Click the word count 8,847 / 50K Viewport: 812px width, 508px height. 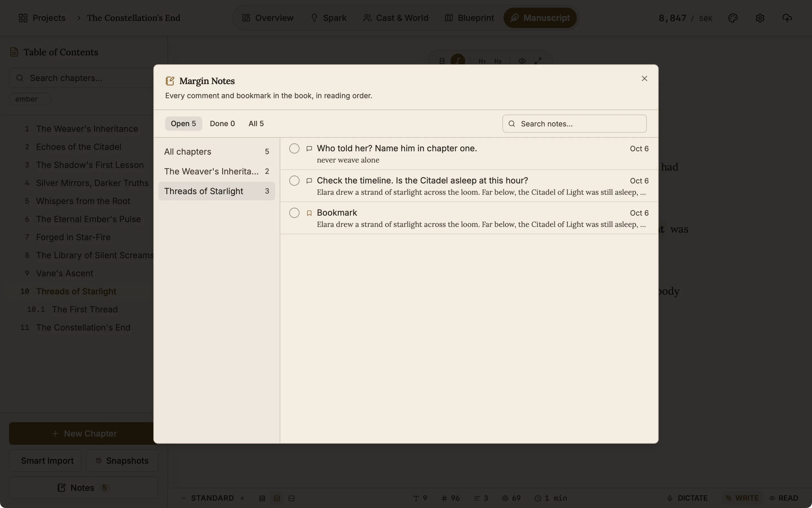[685, 18]
